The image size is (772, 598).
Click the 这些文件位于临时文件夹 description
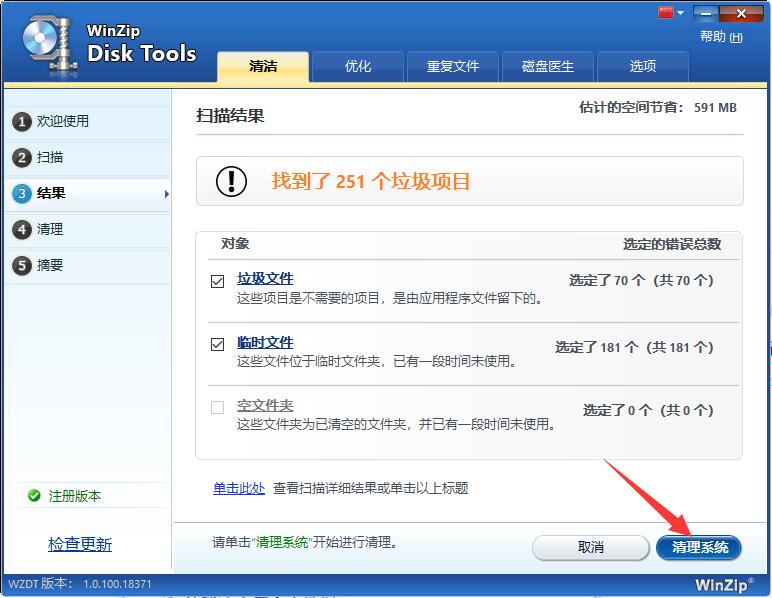coord(378,361)
